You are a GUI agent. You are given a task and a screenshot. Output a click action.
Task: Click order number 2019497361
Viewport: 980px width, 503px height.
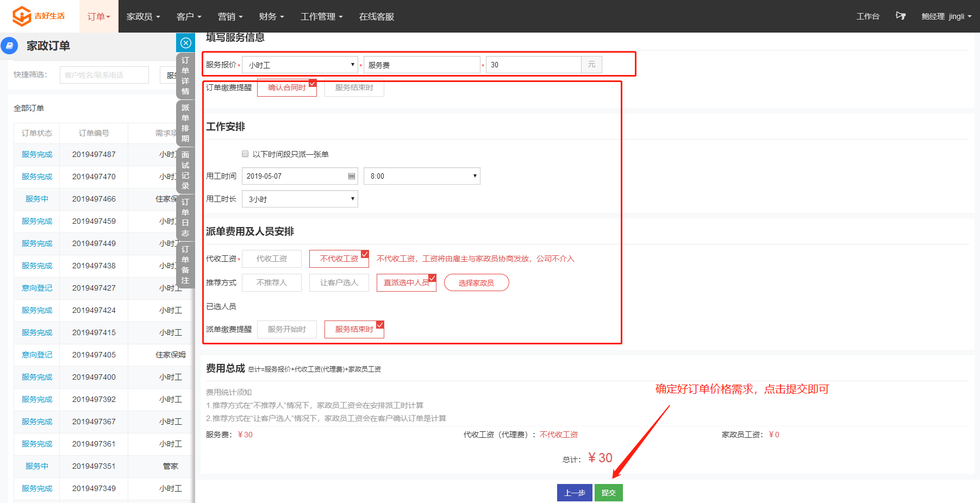click(94, 444)
